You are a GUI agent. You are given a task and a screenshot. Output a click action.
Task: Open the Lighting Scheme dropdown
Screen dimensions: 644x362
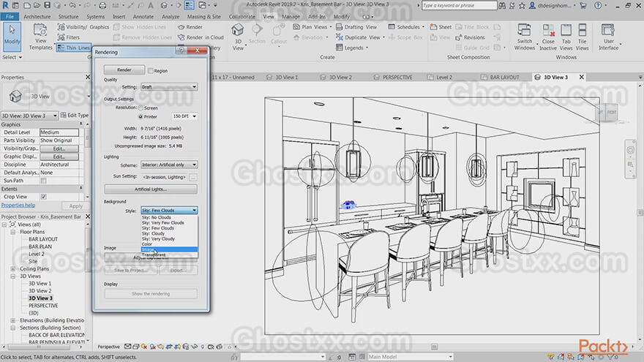[169, 165]
